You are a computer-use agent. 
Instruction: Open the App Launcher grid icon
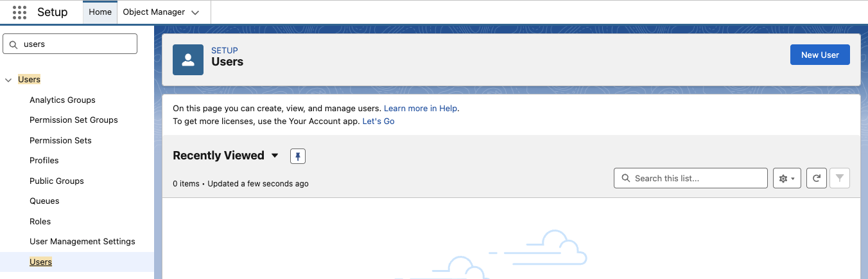[x=19, y=12]
